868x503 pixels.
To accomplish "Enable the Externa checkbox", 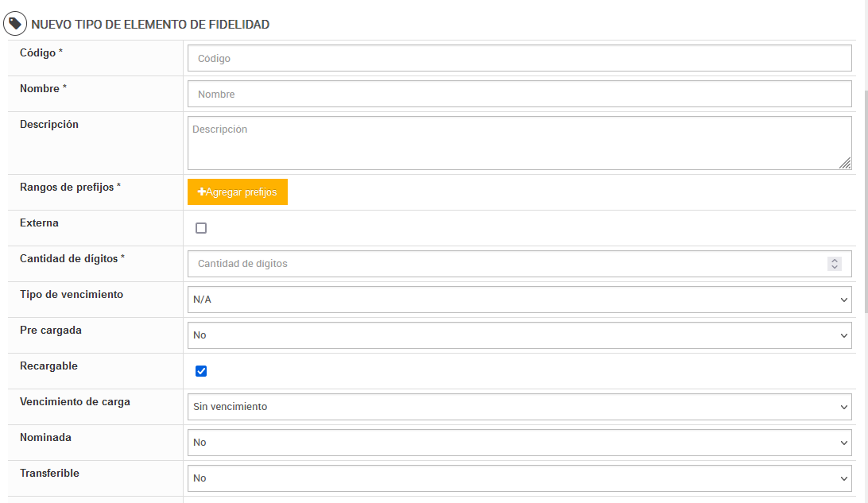I will click(x=201, y=228).
